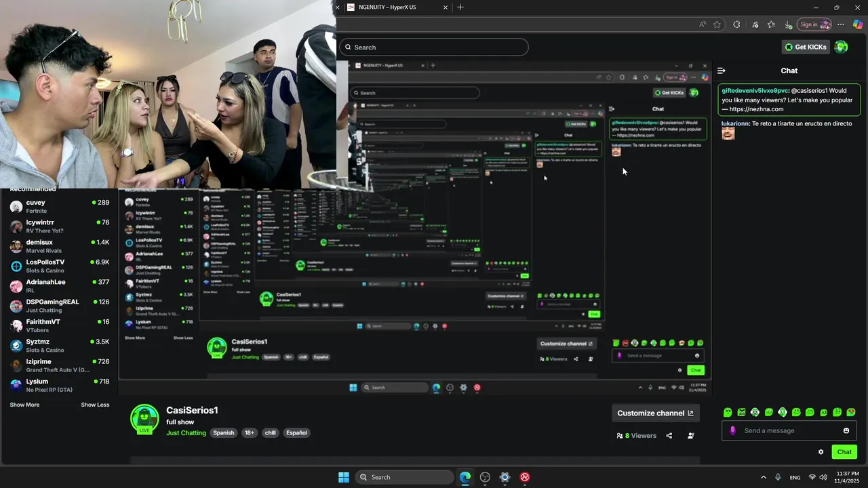Click the read aloud icon in address bar
Viewport: 868px width, 488px height.
pyautogui.click(x=703, y=24)
